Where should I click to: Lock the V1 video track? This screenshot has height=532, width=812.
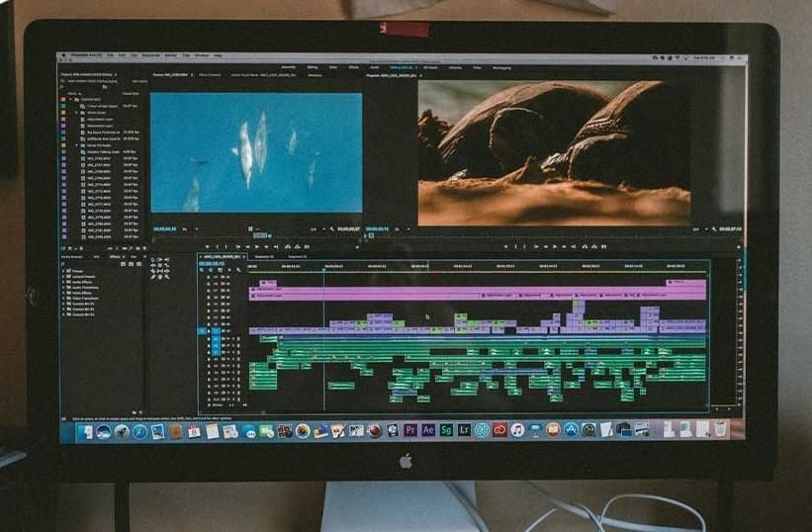coord(210,331)
